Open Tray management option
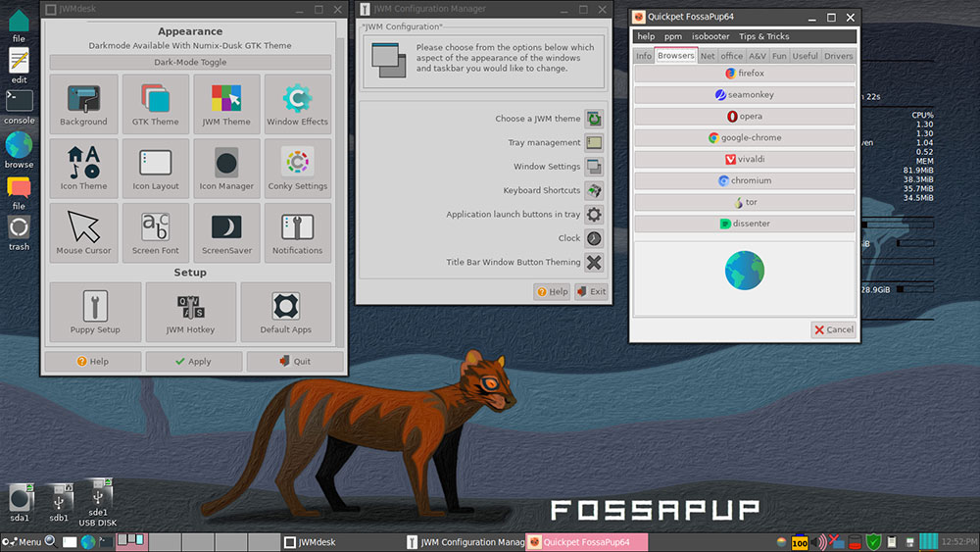980x552 pixels. point(594,142)
